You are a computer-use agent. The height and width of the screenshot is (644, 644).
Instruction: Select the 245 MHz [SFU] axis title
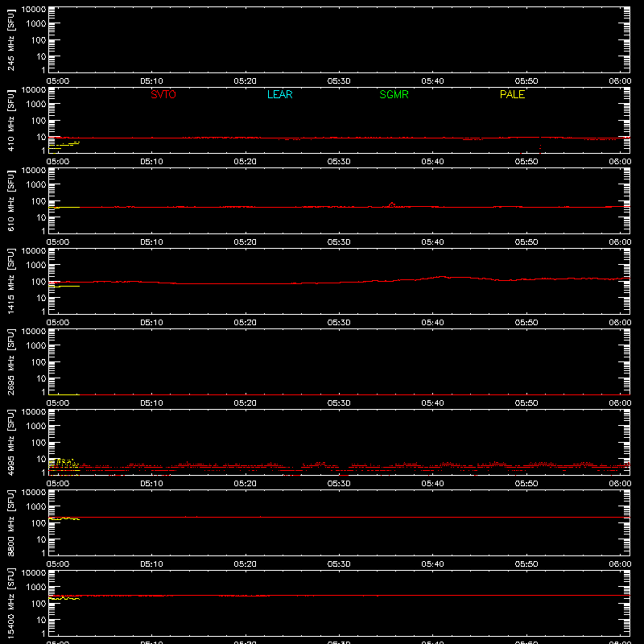pyautogui.click(x=10, y=39)
